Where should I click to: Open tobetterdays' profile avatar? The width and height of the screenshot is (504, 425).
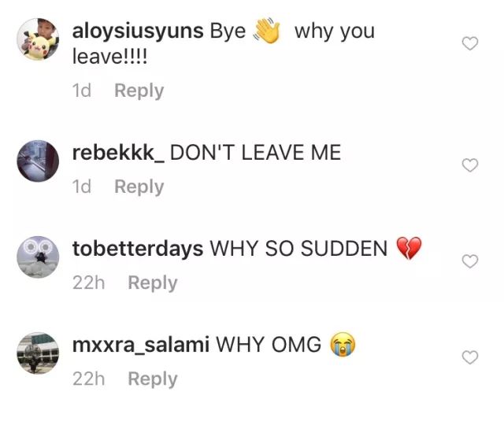tap(38, 257)
